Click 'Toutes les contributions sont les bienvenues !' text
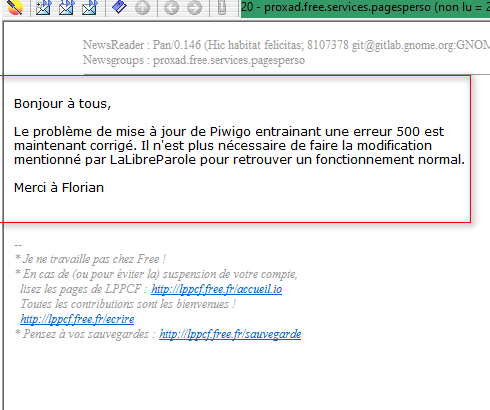 pos(128,304)
